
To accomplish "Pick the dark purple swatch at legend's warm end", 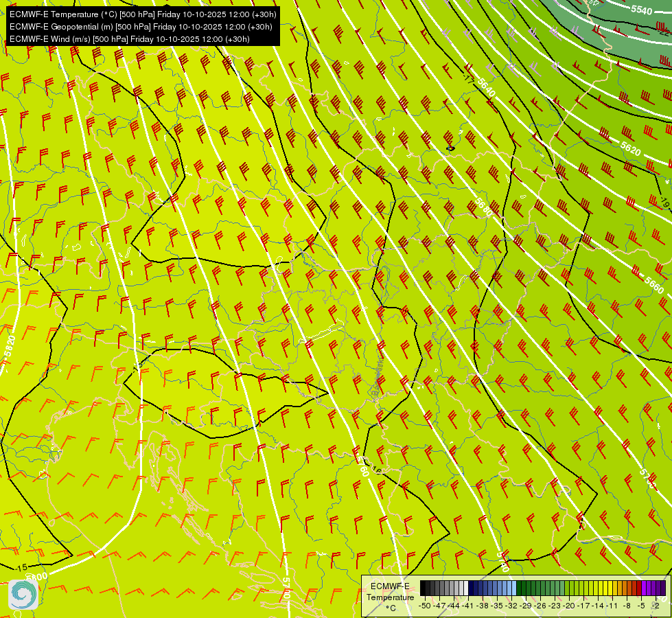I will pyautogui.click(x=663, y=588).
